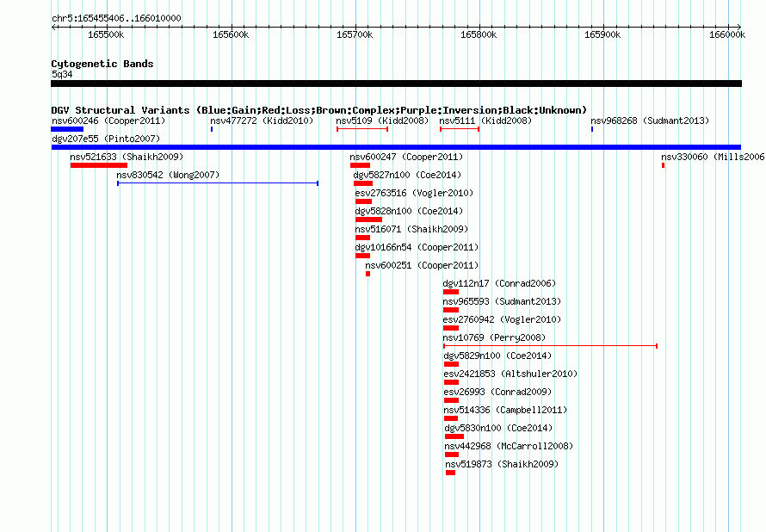Click the 165900k ruler mark
Viewport: 766px width, 532px height.
pos(602,34)
